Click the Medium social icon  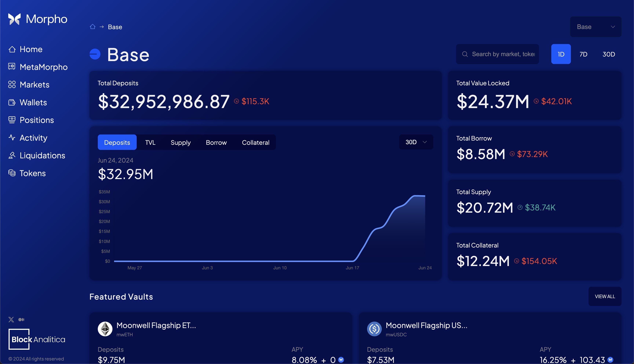(x=21, y=319)
